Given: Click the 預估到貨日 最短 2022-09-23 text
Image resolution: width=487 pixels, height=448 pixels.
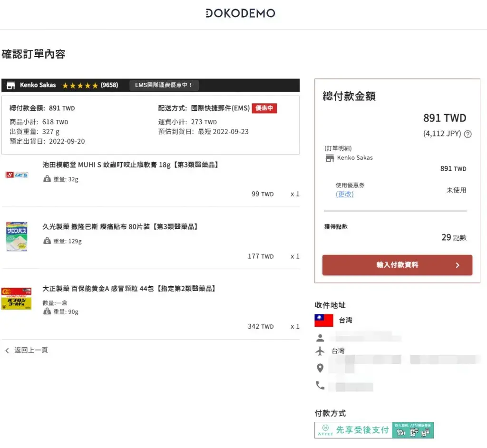Looking at the screenshot, I should tap(204, 132).
